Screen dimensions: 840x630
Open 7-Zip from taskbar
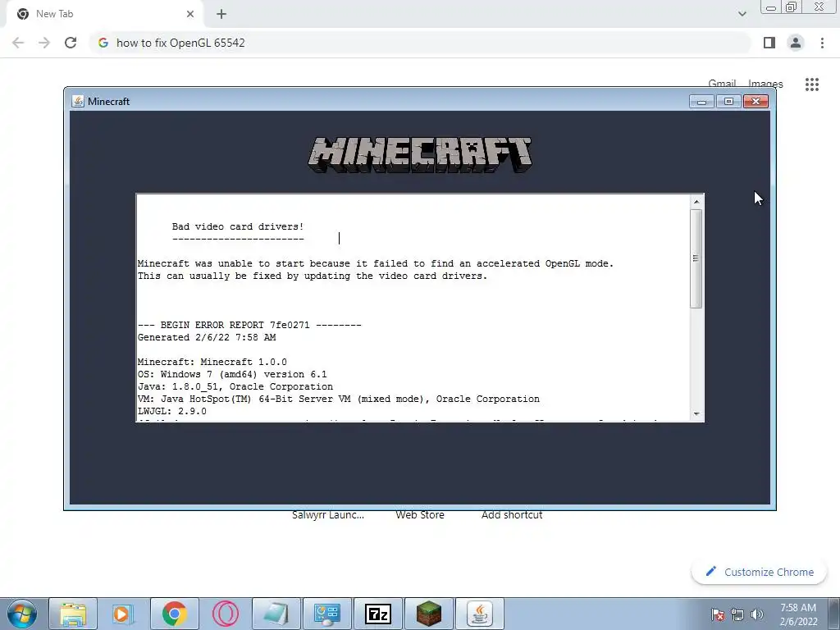[x=377, y=614]
